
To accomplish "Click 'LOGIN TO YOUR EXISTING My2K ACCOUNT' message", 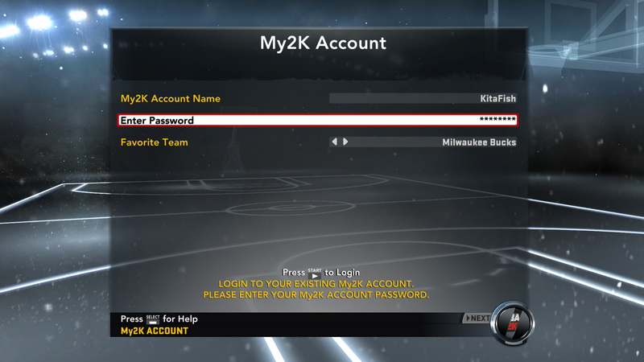I will pyautogui.click(x=316, y=284).
